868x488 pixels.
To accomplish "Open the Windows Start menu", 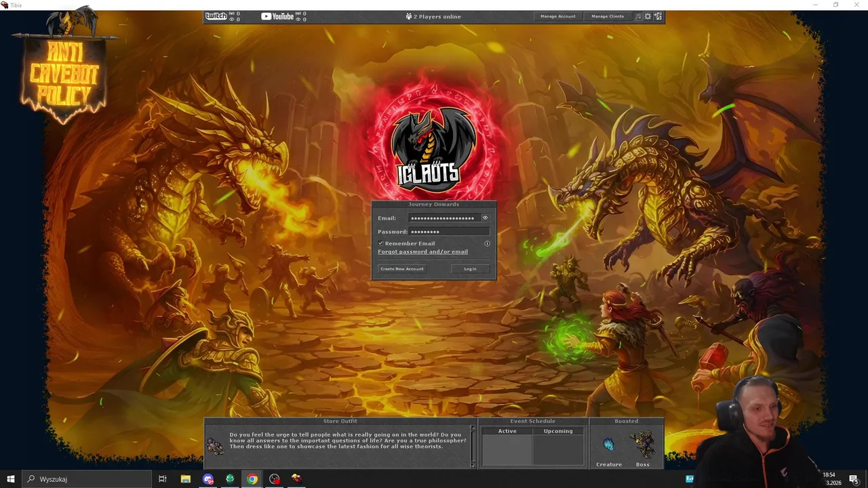I will 10,479.
